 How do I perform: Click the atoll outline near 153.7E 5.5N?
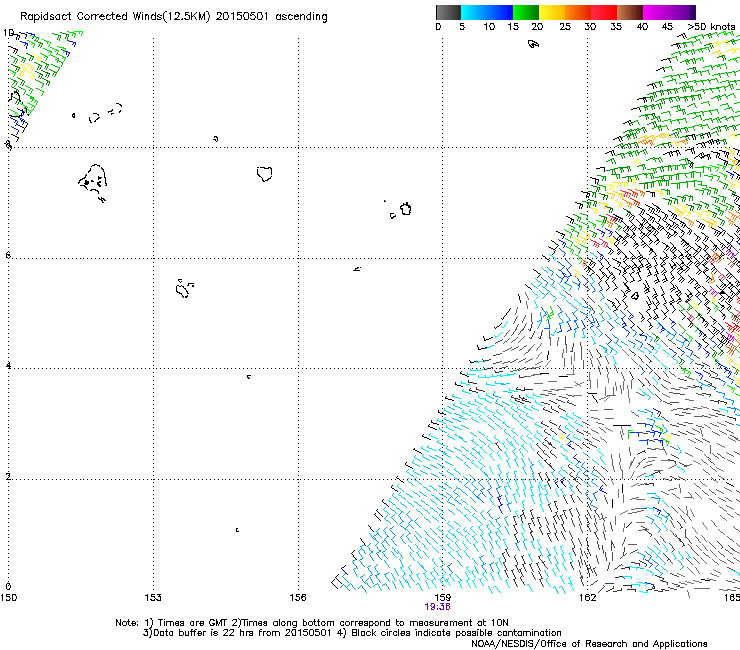(183, 288)
